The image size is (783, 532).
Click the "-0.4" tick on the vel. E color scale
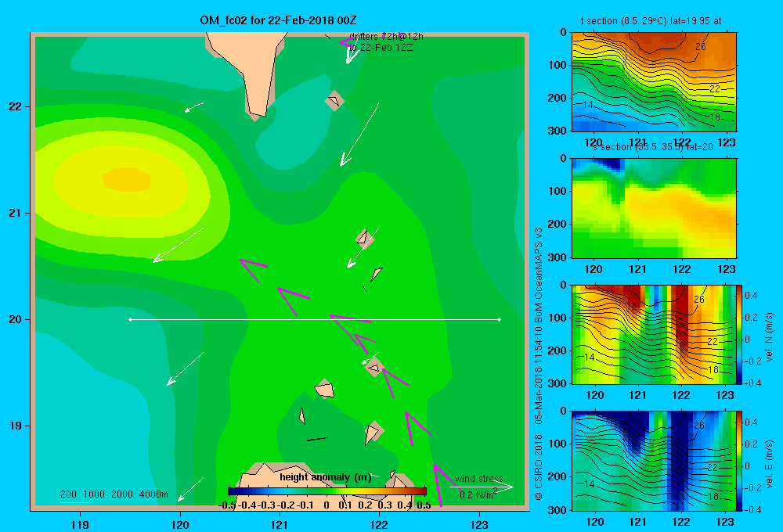[752, 509]
